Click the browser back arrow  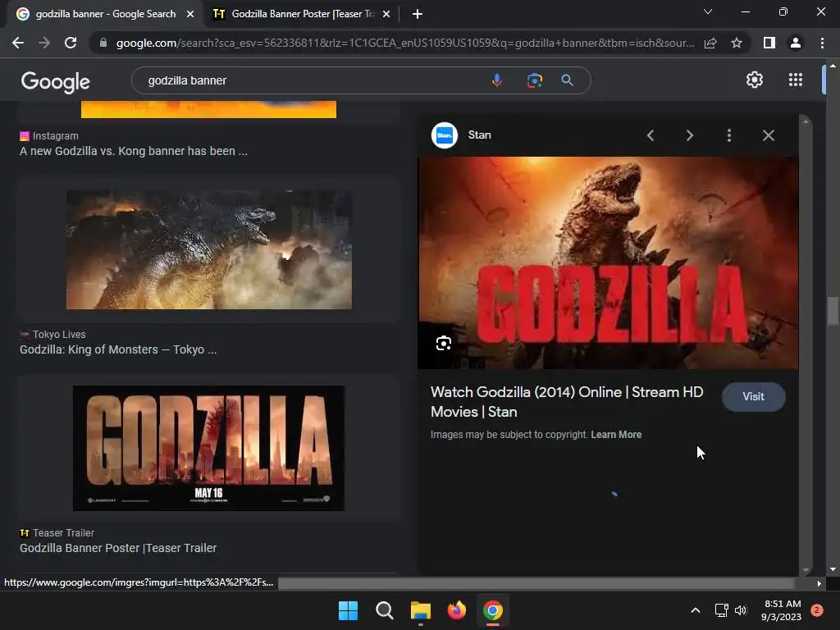click(18, 43)
